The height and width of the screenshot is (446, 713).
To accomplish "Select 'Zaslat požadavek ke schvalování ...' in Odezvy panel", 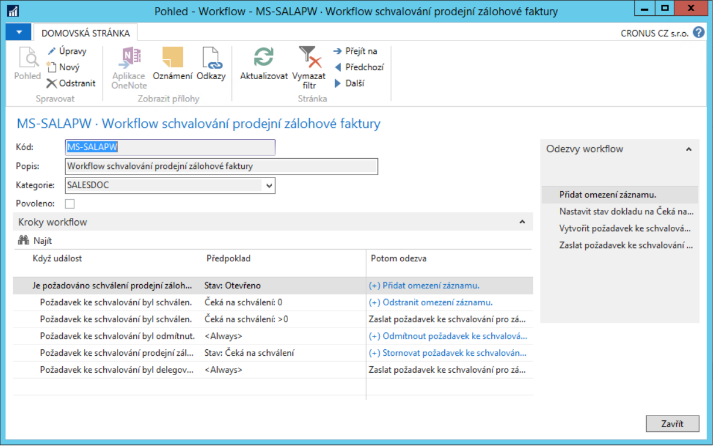I will (x=626, y=245).
